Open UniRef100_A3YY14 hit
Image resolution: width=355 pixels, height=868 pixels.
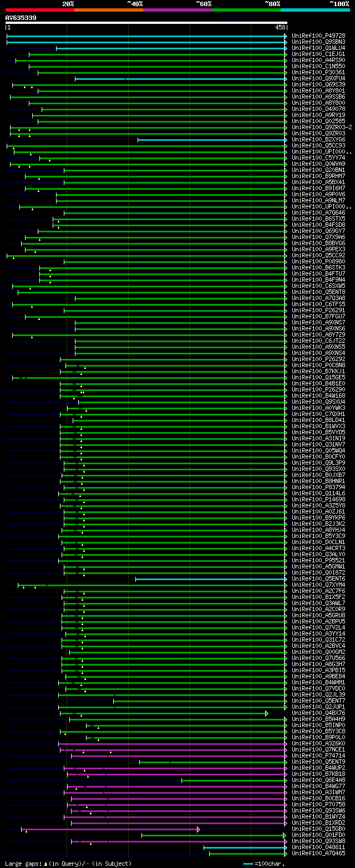coord(318,633)
